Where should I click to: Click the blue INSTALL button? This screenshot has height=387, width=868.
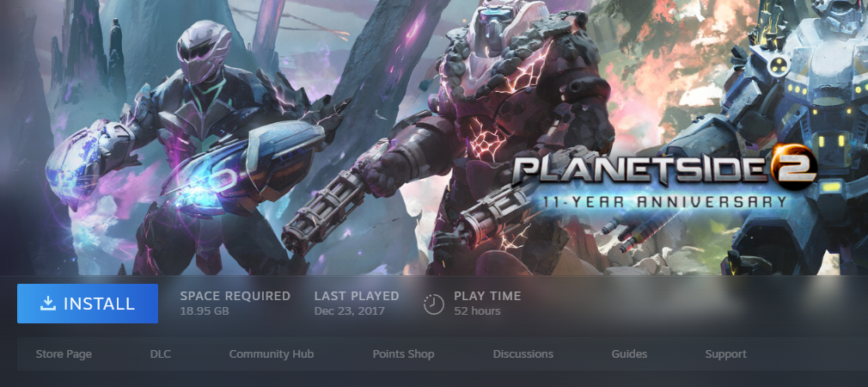point(88,304)
